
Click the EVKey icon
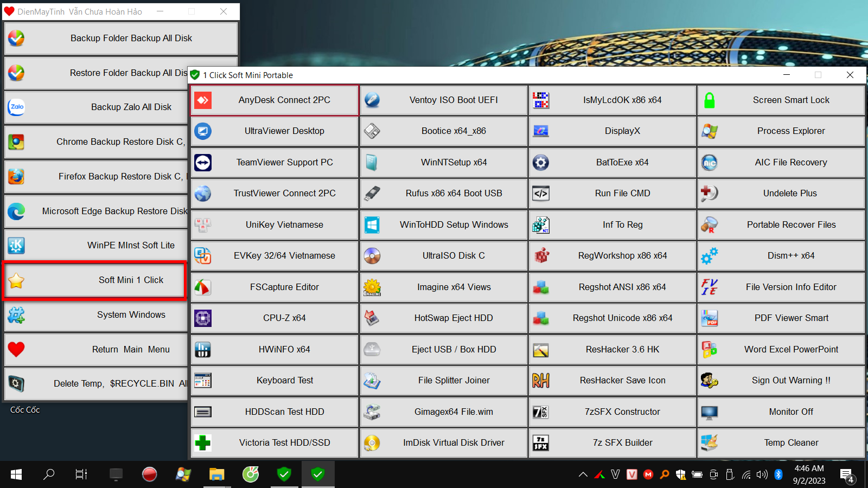(203, 256)
